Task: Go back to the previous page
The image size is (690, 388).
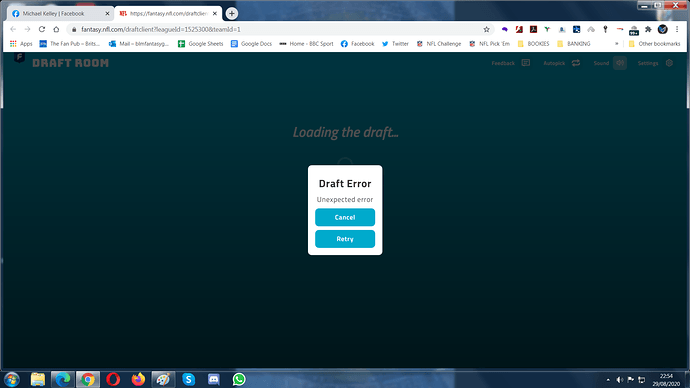Action: click(x=13, y=29)
